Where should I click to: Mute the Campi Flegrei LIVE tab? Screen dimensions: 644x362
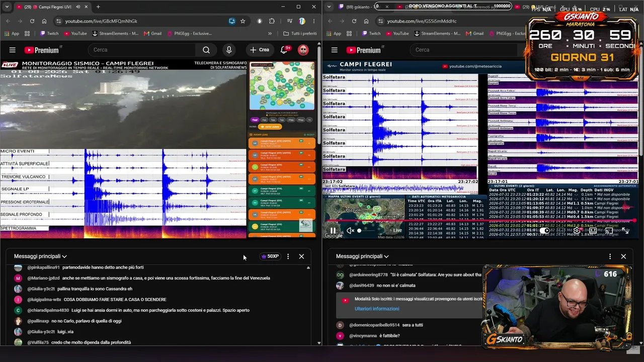(77, 7)
